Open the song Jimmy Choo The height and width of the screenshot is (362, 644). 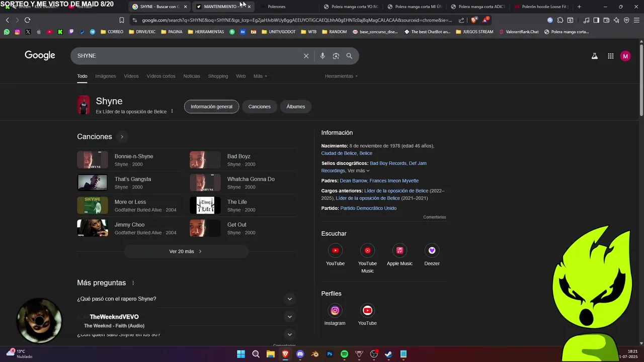tap(129, 225)
